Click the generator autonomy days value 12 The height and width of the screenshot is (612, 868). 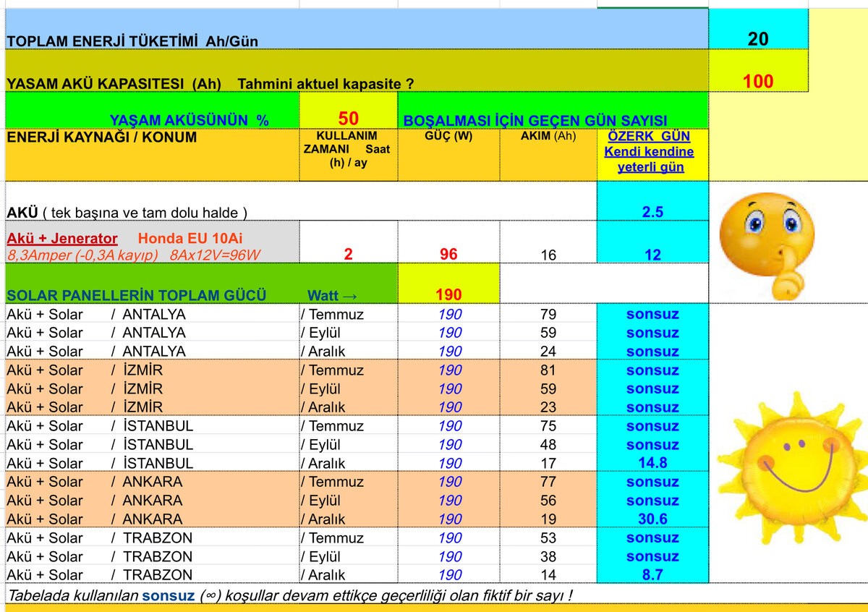652,255
